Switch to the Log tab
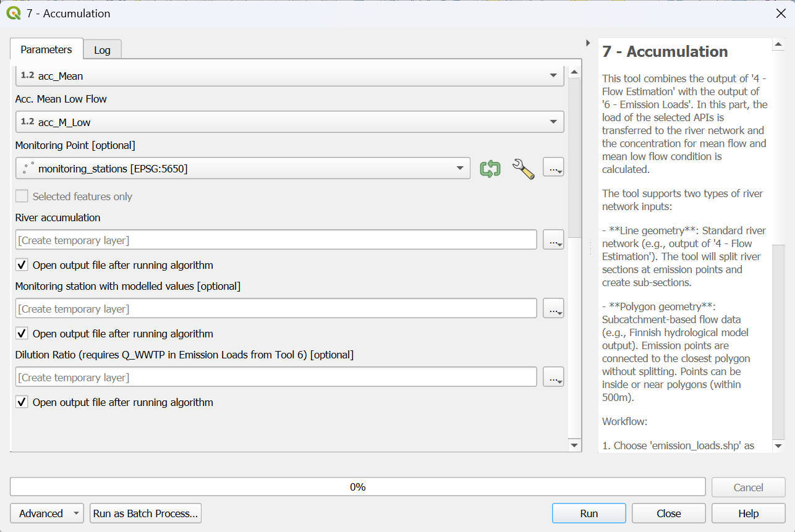Screen dimensions: 795x532 [x=102, y=50]
